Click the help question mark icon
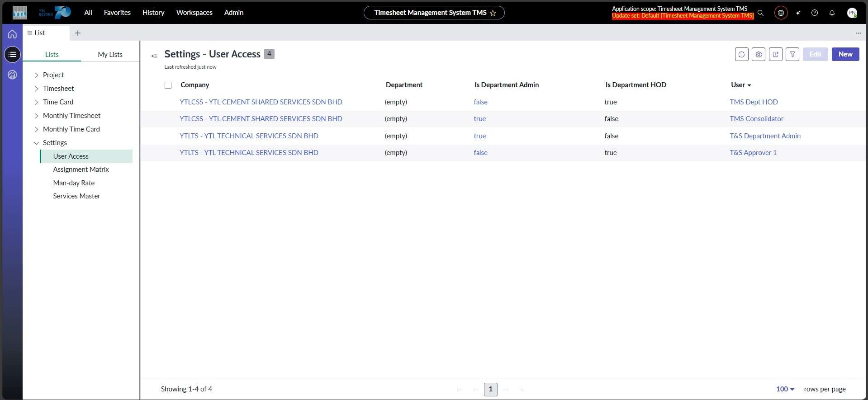This screenshot has width=868, height=400. [x=815, y=13]
